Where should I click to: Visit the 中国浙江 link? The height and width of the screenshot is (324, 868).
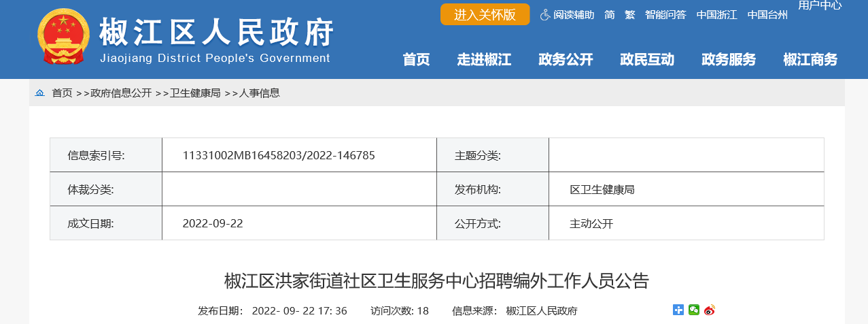pos(716,14)
